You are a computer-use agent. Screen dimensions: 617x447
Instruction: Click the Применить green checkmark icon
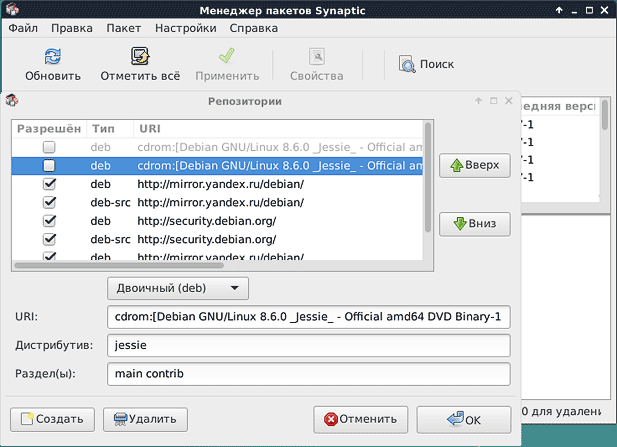point(227,56)
